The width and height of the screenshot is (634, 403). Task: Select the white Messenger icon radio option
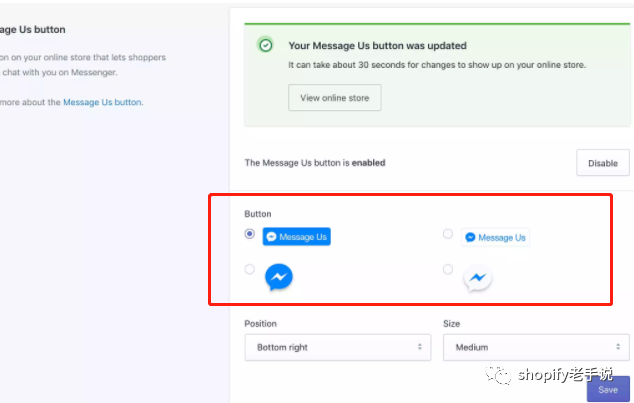(x=448, y=269)
